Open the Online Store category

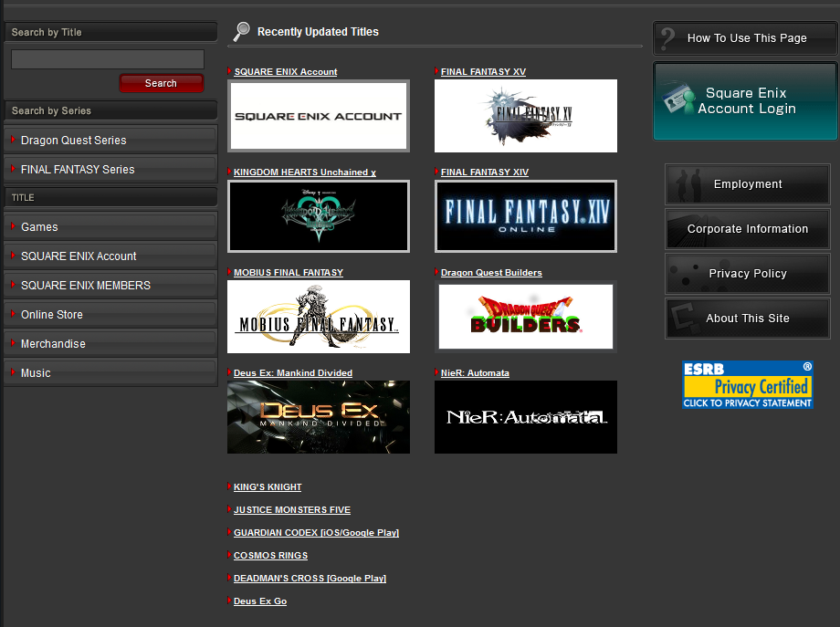click(x=110, y=315)
